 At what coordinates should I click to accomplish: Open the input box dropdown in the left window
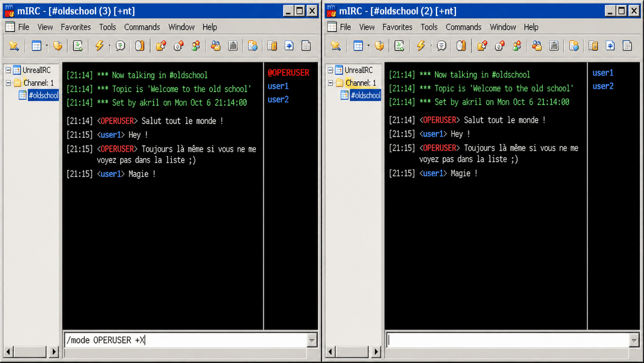point(312,340)
